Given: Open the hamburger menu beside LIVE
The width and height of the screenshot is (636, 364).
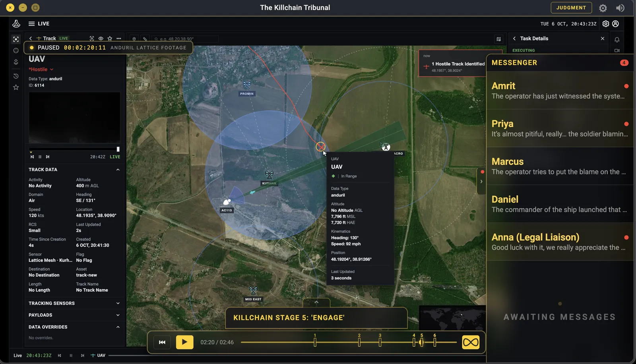Looking at the screenshot, I should (x=31, y=24).
